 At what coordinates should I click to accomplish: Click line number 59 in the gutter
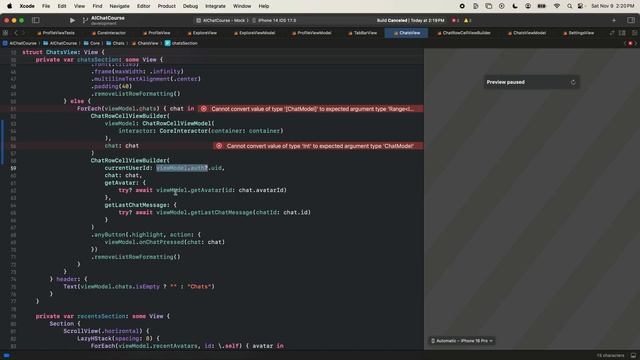click(13, 168)
